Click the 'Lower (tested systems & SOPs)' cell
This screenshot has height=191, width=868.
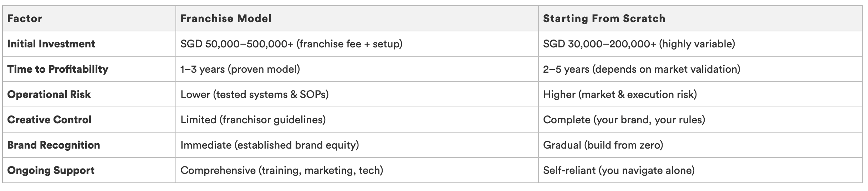coord(254,94)
